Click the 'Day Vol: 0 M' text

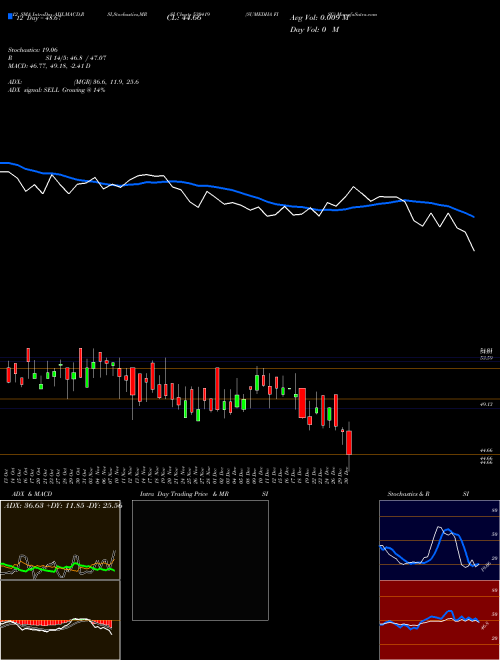pos(314,29)
